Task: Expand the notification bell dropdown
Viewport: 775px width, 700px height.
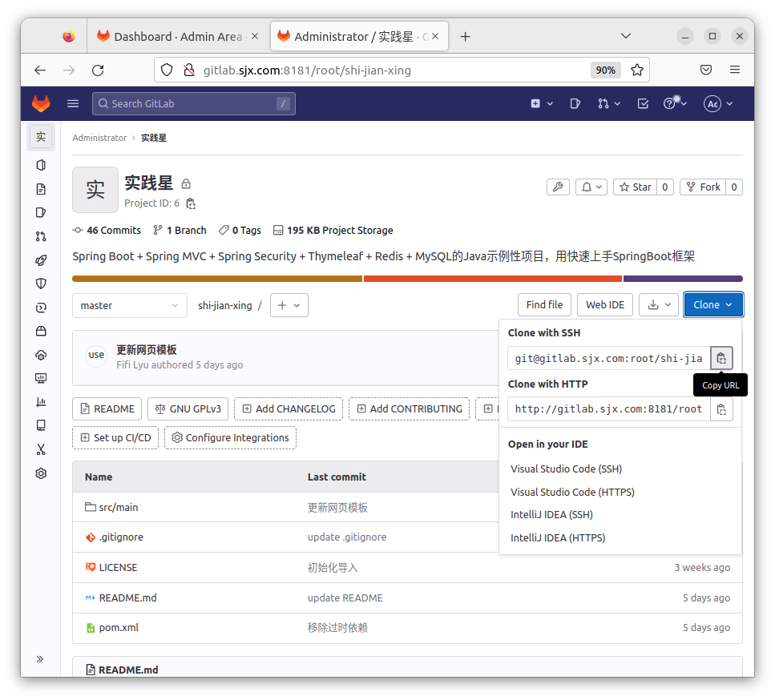Action: (x=592, y=187)
